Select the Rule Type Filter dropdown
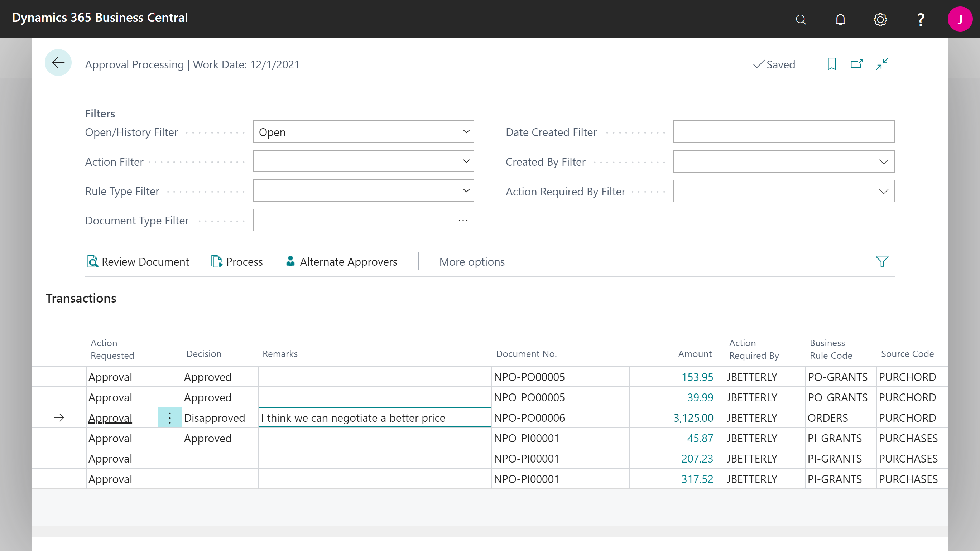The image size is (980, 551). click(x=364, y=190)
